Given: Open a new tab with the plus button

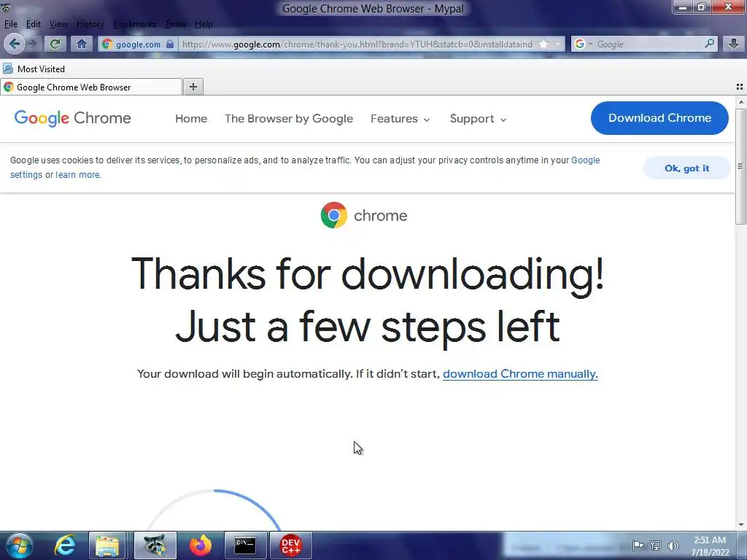Looking at the screenshot, I should click(x=193, y=87).
